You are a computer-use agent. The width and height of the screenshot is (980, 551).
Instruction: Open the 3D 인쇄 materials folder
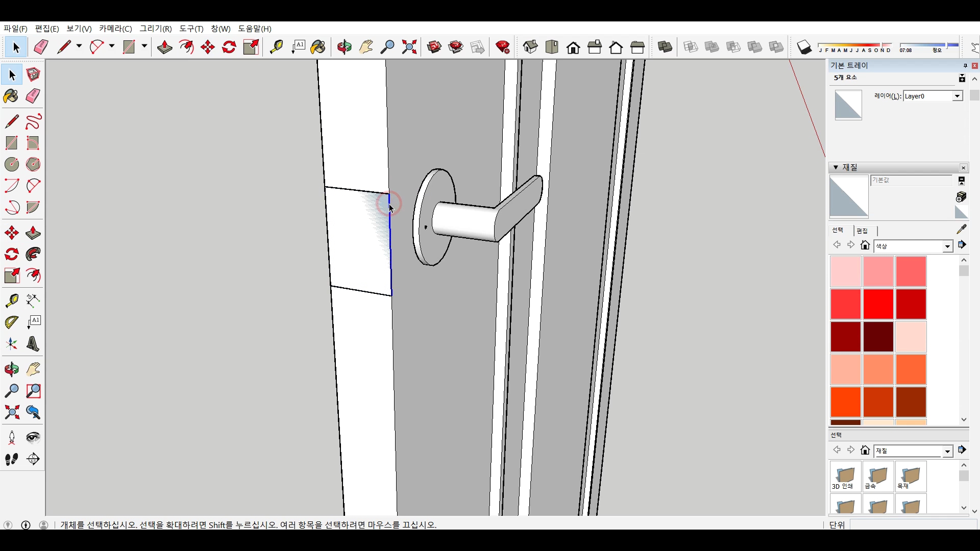click(845, 477)
